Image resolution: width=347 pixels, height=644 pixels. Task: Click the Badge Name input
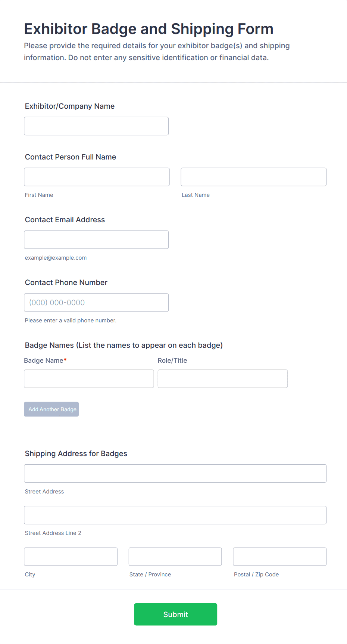click(89, 379)
